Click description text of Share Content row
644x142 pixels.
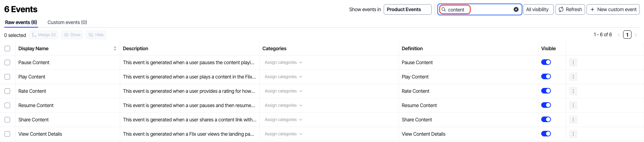(190, 120)
